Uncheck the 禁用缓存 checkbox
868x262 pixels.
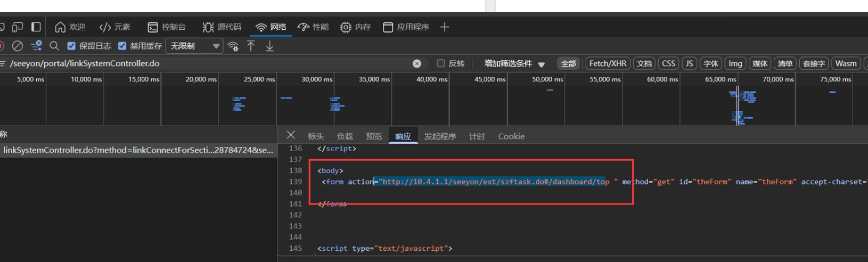click(x=122, y=46)
